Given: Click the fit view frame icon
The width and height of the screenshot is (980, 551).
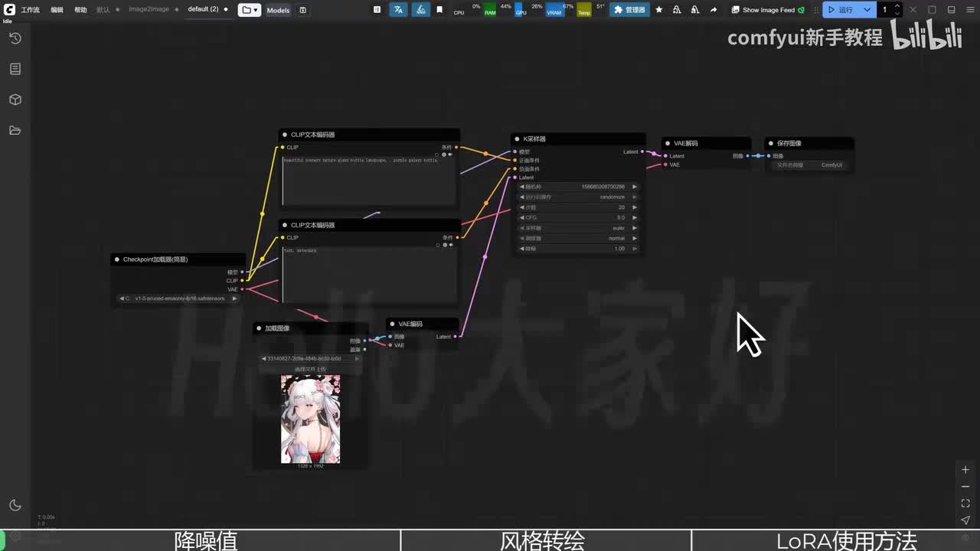Looking at the screenshot, I should 965,504.
